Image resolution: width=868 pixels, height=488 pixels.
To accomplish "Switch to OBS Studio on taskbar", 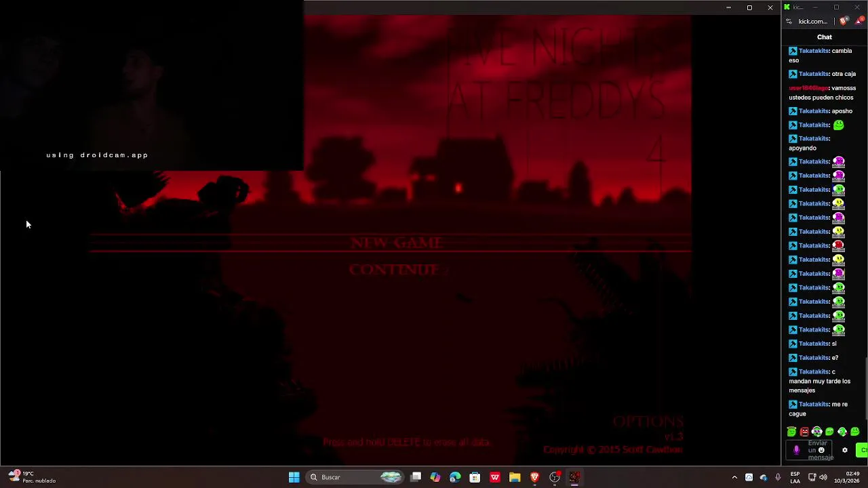I will 555,477.
